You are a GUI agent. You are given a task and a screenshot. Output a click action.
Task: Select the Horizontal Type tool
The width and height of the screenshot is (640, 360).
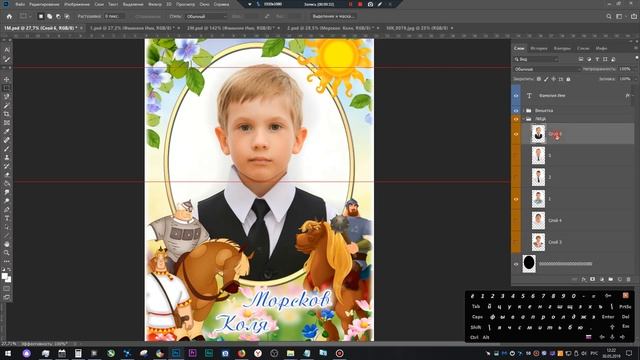tap(7, 218)
